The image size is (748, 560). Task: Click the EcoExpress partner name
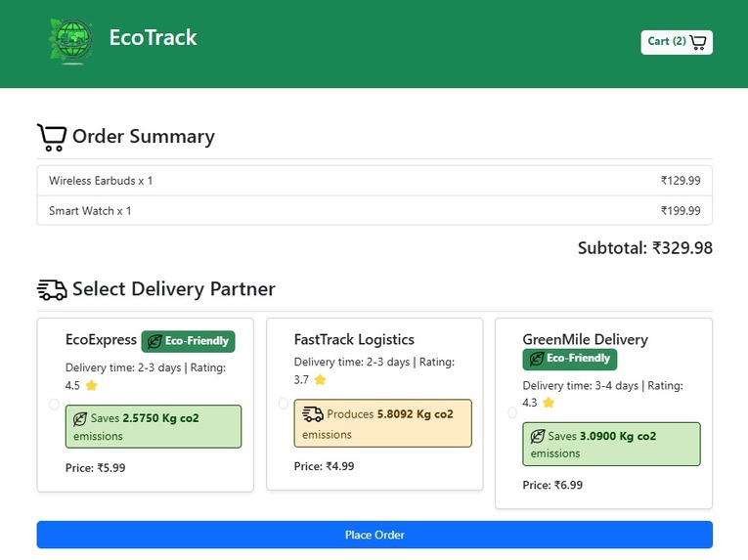tap(101, 340)
